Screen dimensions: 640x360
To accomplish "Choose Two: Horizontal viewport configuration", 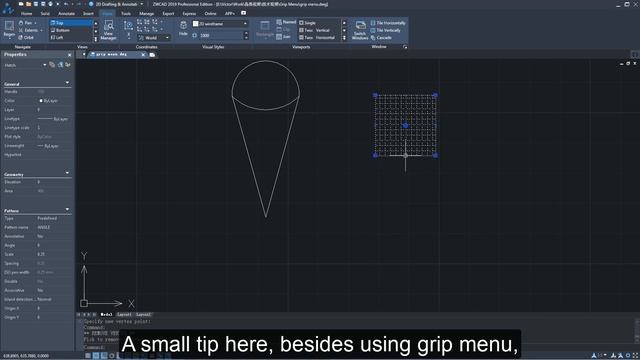I will 319,38.
